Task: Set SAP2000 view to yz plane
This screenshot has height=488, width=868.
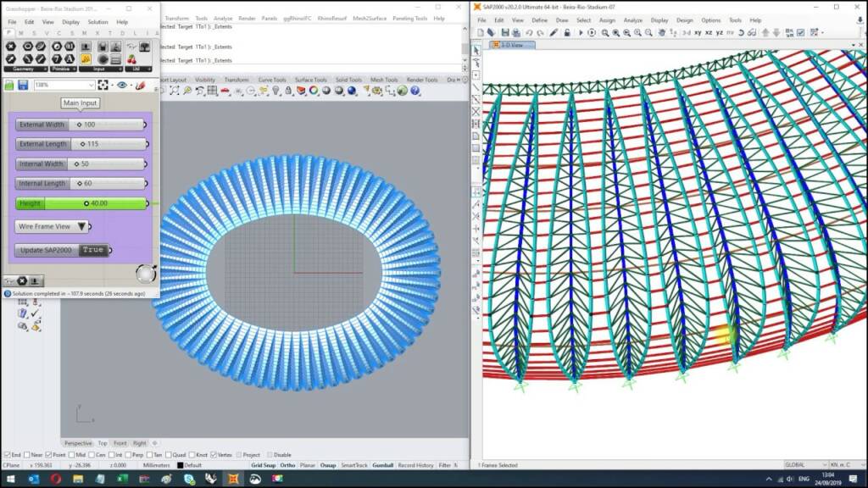Action: (719, 33)
